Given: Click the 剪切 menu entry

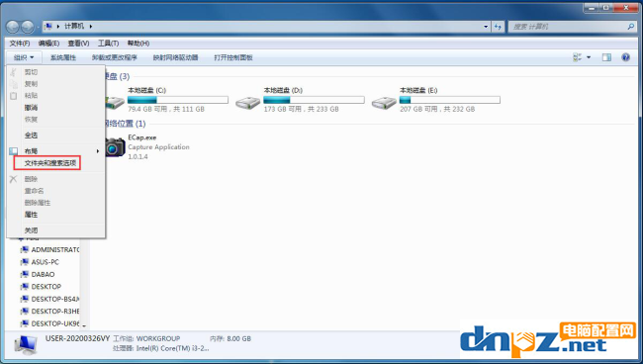Looking at the screenshot, I should [x=31, y=72].
